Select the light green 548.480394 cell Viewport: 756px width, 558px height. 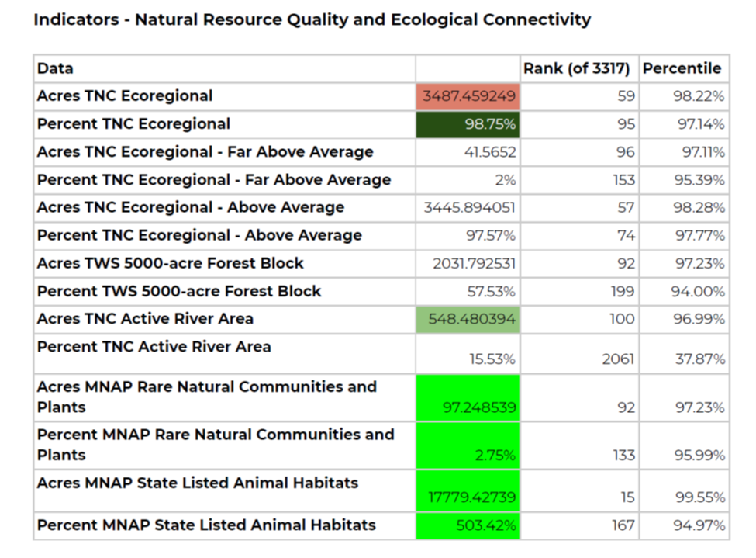click(468, 319)
